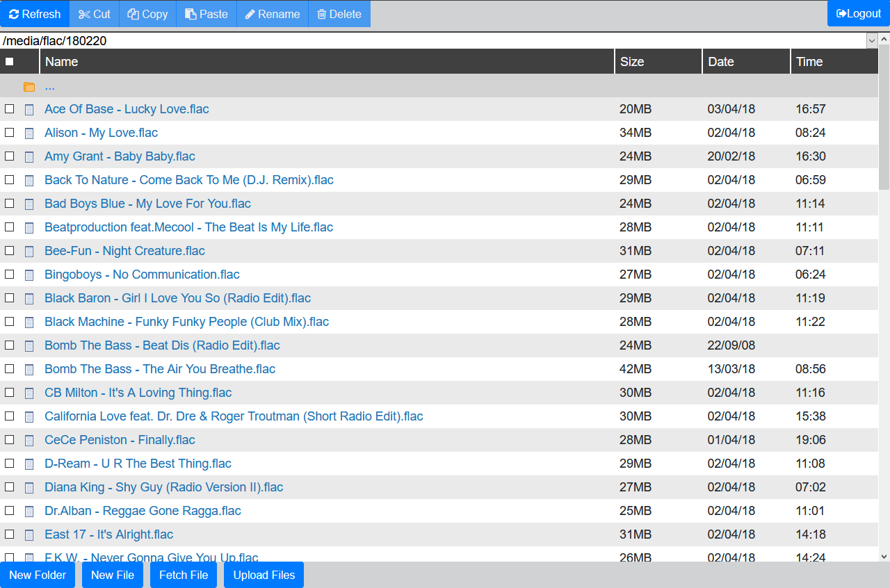The image size is (890, 588).
Task: Expand the path history dropdown arrow
Action: (872, 41)
